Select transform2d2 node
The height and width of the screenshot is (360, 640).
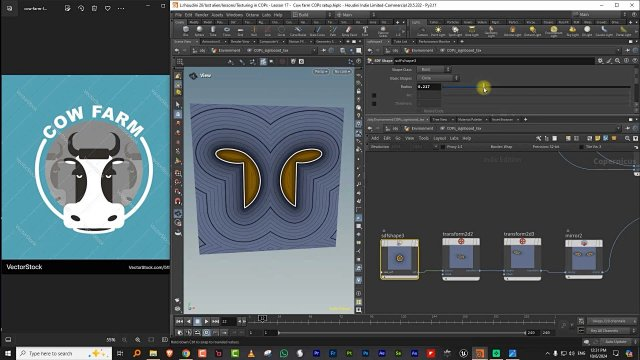[461, 259]
